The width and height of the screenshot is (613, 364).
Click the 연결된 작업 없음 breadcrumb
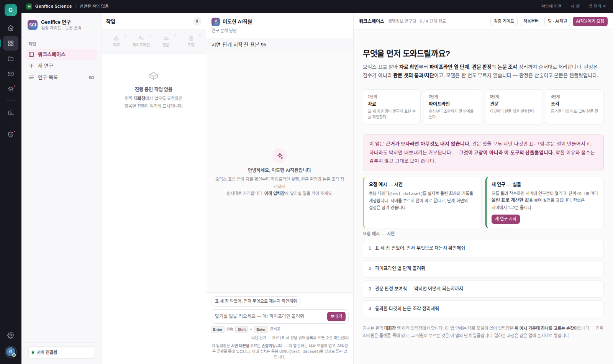pyautogui.click(x=94, y=6)
